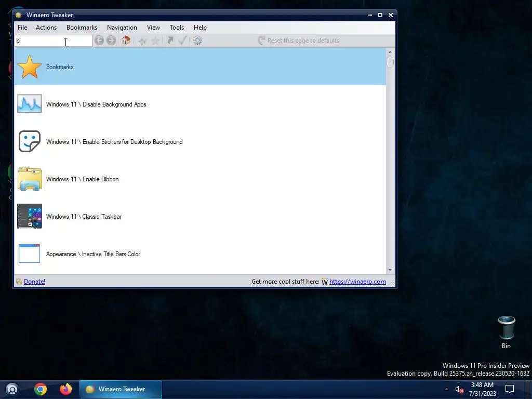Click Reset this page to defaults
The image size is (532, 399).
tap(299, 41)
